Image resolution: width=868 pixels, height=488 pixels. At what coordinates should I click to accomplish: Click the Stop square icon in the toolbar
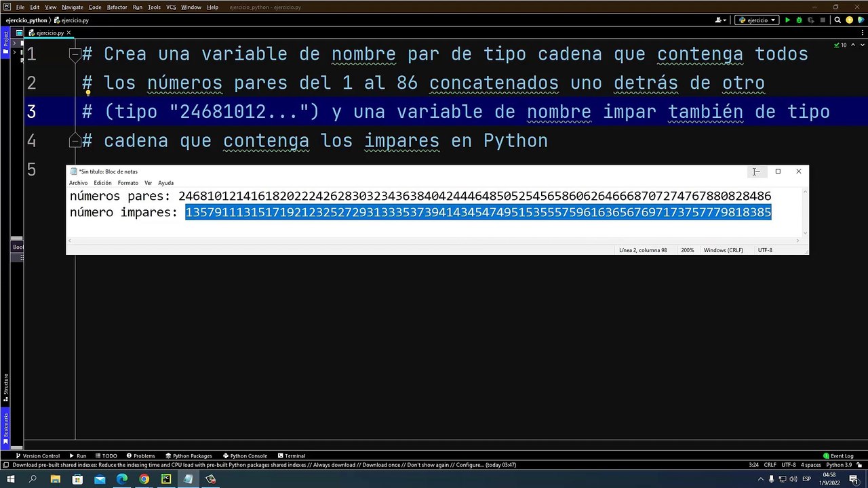pos(823,20)
